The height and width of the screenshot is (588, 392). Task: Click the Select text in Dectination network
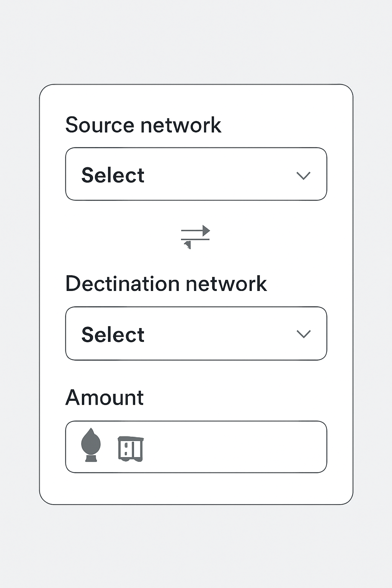[x=113, y=334]
